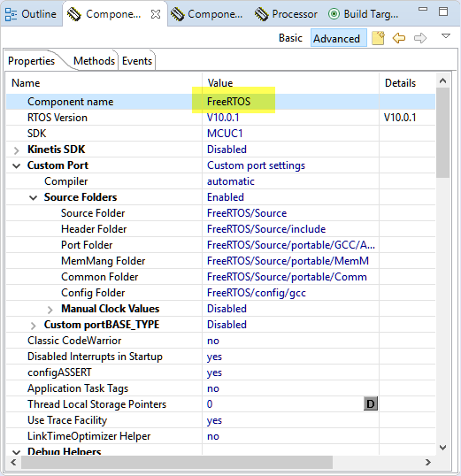The height and width of the screenshot is (476, 461).
Task: Click the Compiler value automatic
Action: pyautogui.click(x=231, y=181)
